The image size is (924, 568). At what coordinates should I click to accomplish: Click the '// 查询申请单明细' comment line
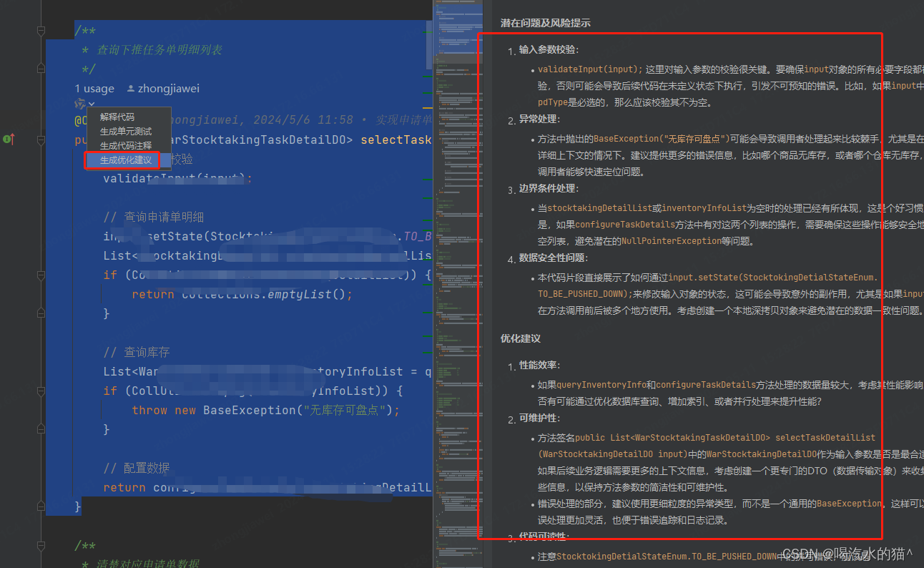pos(154,217)
